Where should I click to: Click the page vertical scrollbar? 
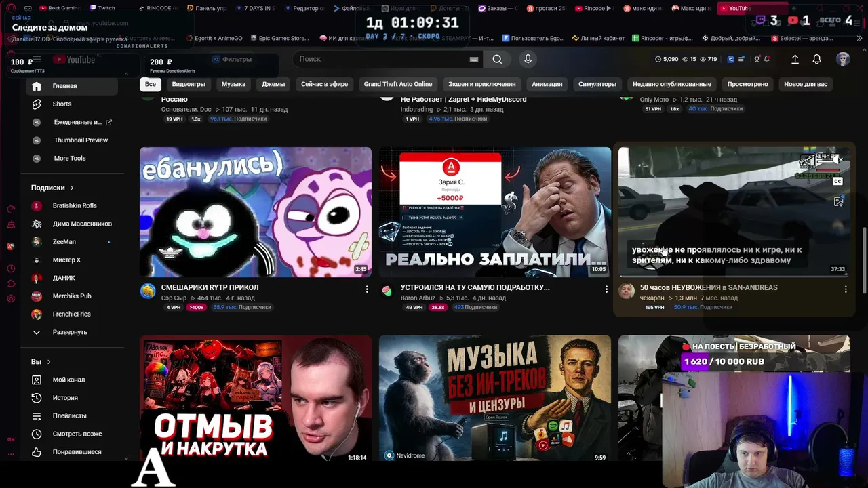click(864, 261)
